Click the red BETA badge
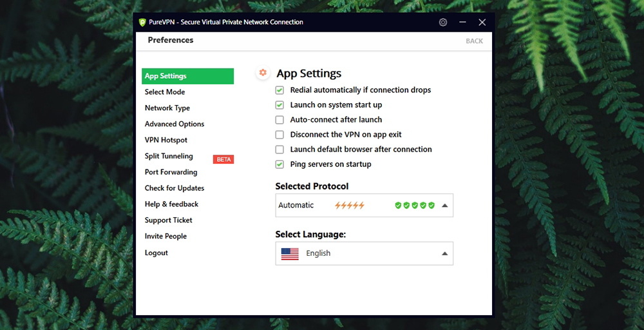The height and width of the screenshot is (330, 644). click(223, 159)
